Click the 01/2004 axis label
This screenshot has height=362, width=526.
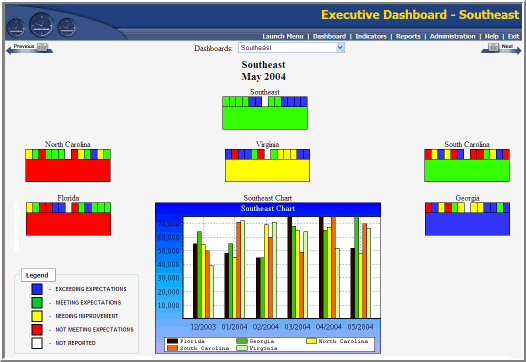pos(234,327)
